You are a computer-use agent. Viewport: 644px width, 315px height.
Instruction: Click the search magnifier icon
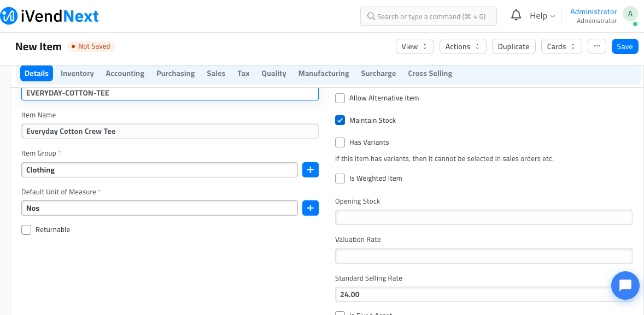(x=371, y=16)
